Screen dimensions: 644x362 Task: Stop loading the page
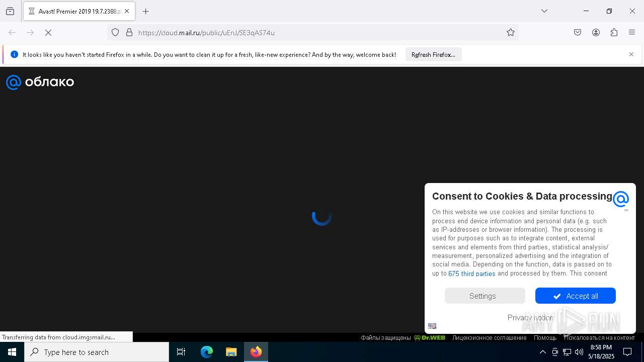coord(48,33)
